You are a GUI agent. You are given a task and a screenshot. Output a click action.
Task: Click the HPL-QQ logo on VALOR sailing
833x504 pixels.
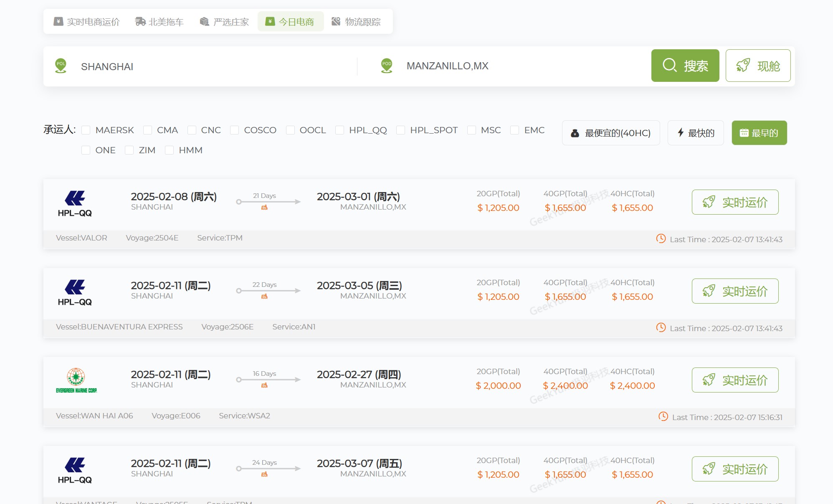point(75,203)
